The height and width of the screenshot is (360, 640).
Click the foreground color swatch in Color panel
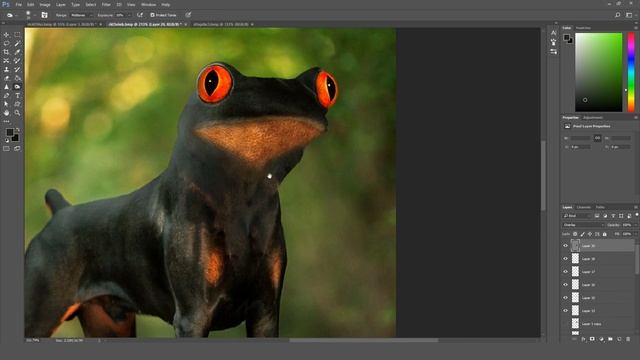tap(567, 38)
